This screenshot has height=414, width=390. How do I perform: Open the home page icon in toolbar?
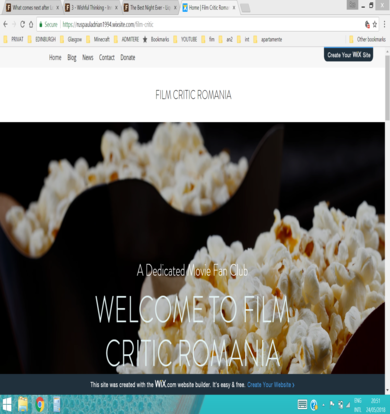pyautogui.click(x=31, y=24)
